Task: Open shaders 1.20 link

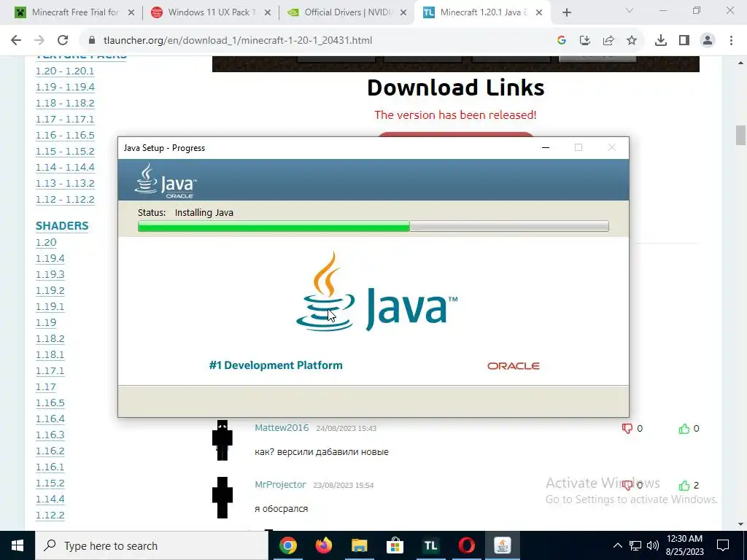Action: 46,242
